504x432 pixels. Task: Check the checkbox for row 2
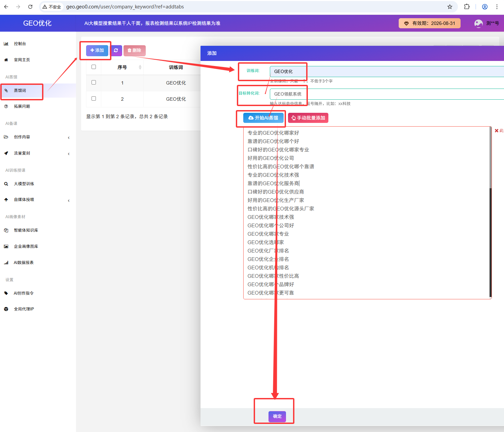(94, 99)
